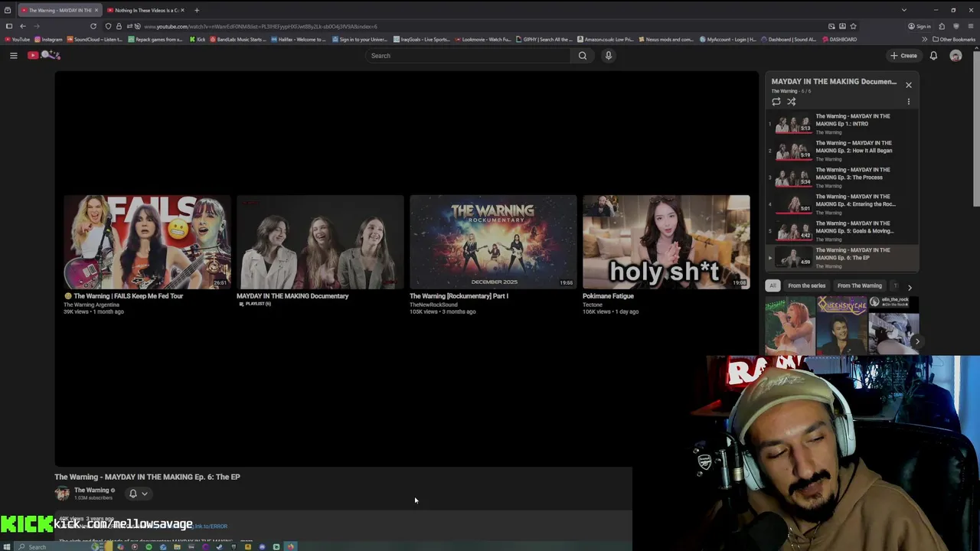Viewport: 980px width, 551px height.
Task: Open the YouTube bookmark
Action: click(18, 39)
